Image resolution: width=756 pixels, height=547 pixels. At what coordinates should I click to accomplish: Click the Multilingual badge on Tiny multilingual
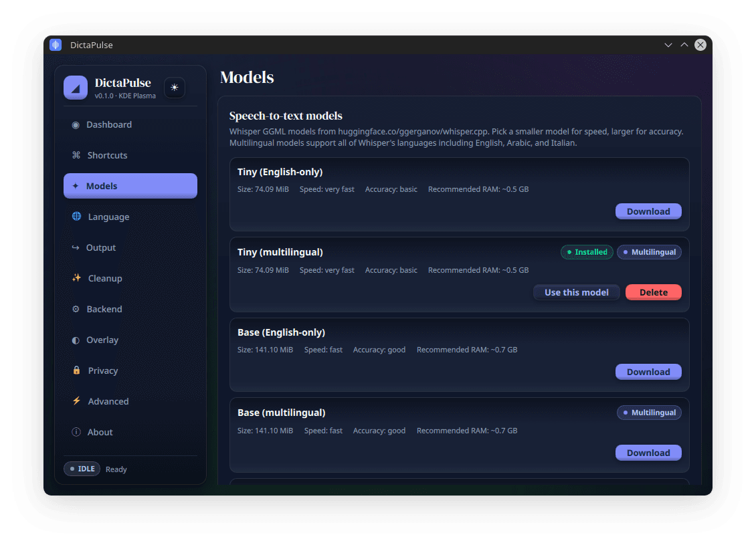pos(649,252)
